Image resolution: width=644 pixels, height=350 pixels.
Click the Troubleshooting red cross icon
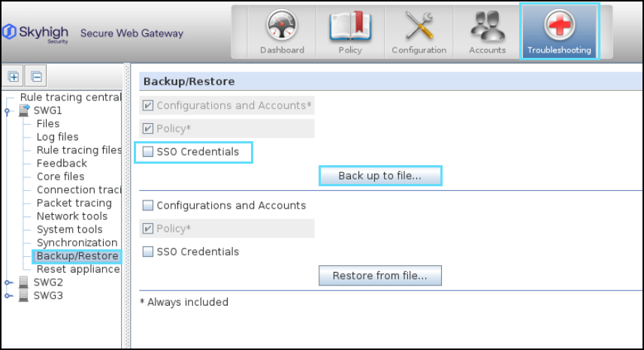(558, 28)
